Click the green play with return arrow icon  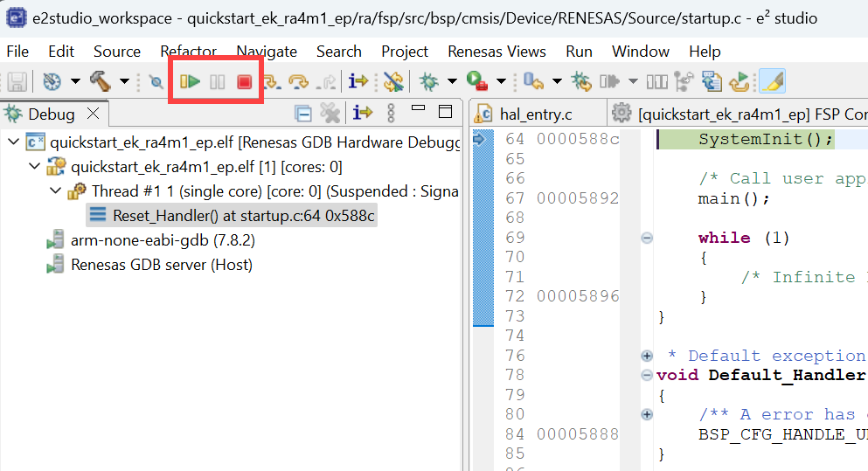739,82
